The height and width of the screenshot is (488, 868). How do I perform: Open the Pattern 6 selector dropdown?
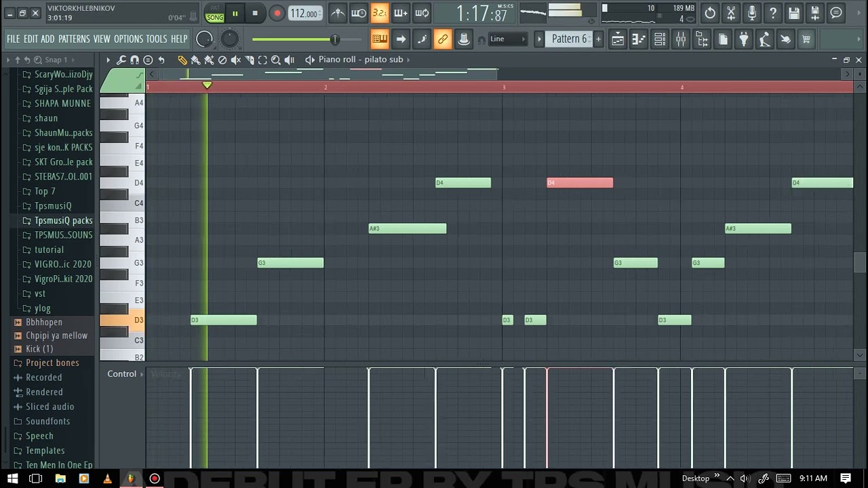click(x=568, y=39)
